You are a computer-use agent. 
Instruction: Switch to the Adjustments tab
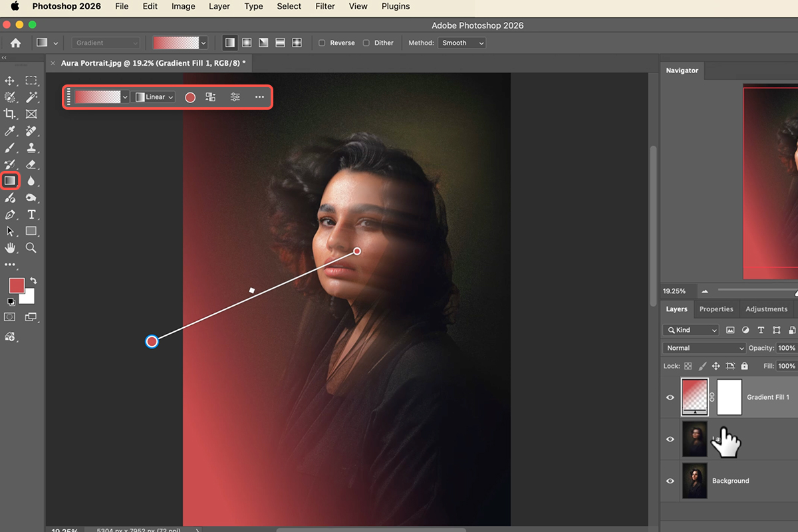(766, 309)
